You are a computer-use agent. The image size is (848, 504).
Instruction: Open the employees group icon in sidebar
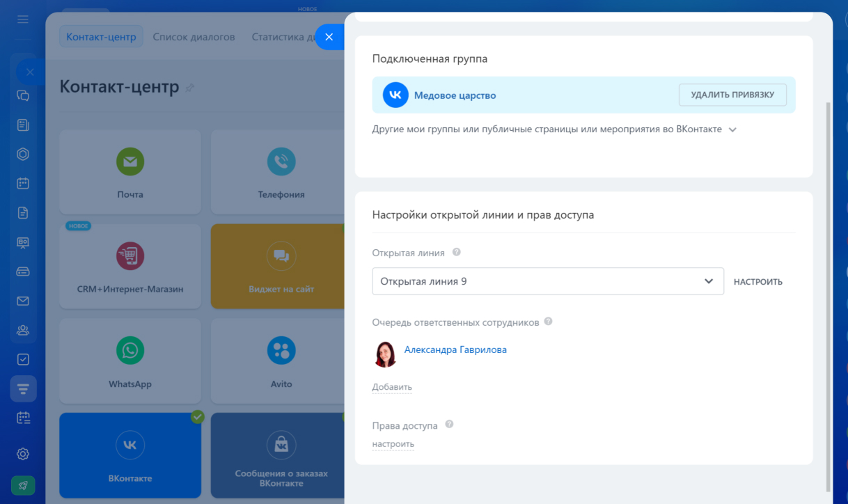[x=23, y=330]
